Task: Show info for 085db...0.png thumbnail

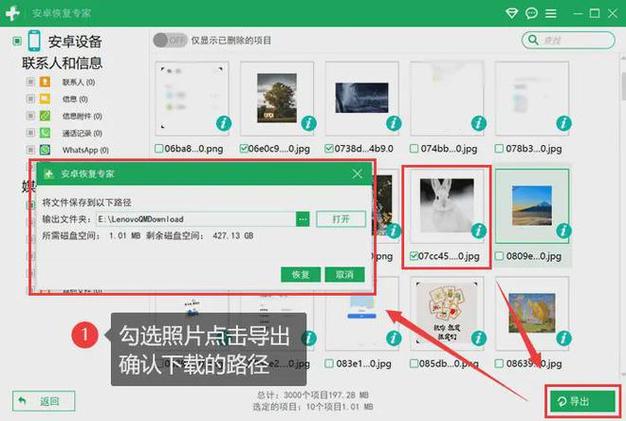Action: [x=479, y=338]
